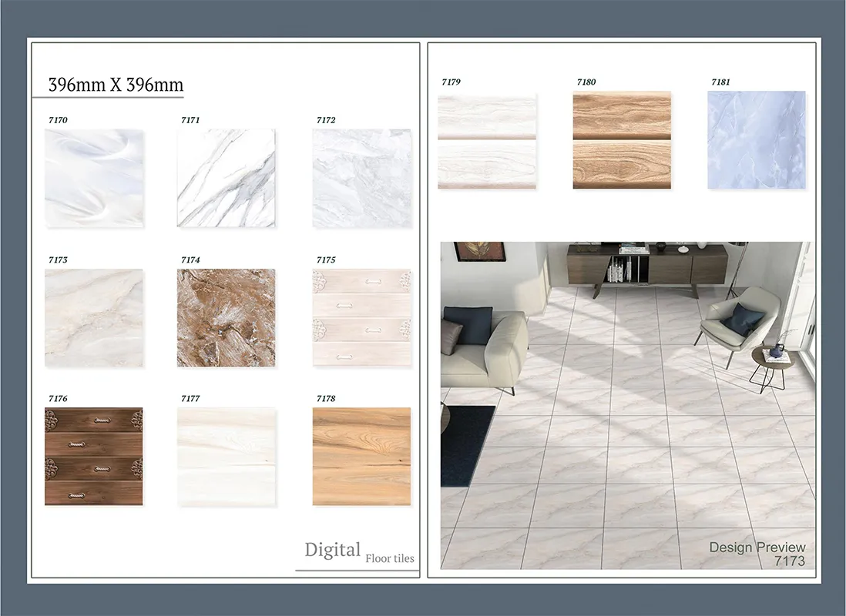This screenshot has height=616, width=846.
Task: Select the 7176 dark brown drawer tile
Action: point(94,456)
